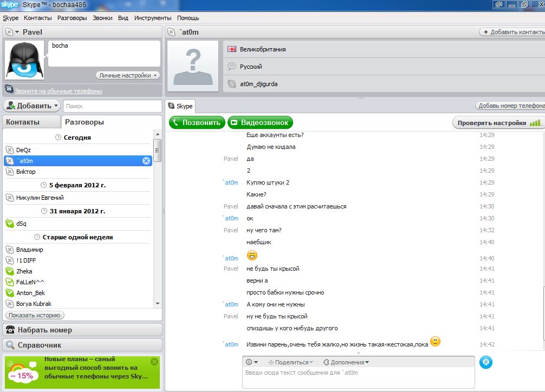
Task: Click Добавить контакты button
Action: [x=512, y=32]
